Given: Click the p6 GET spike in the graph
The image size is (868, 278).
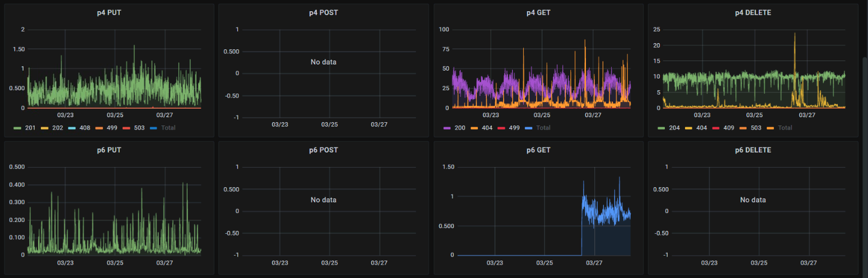Looking at the screenshot, I should click(620, 178).
